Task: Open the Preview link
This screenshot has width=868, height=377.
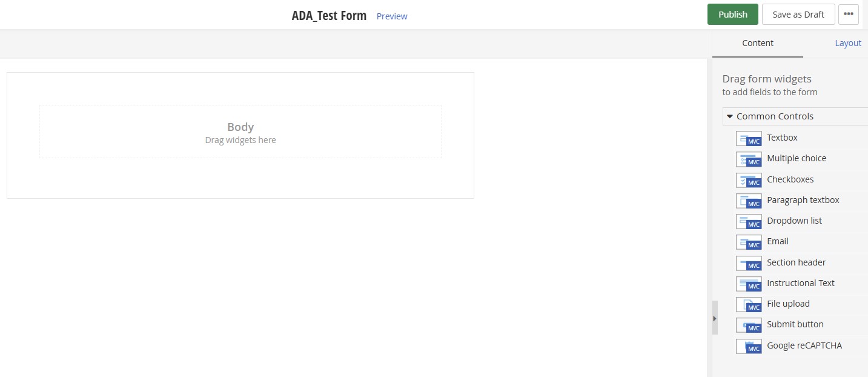Action: pyautogui.click(x=392, y=16)
